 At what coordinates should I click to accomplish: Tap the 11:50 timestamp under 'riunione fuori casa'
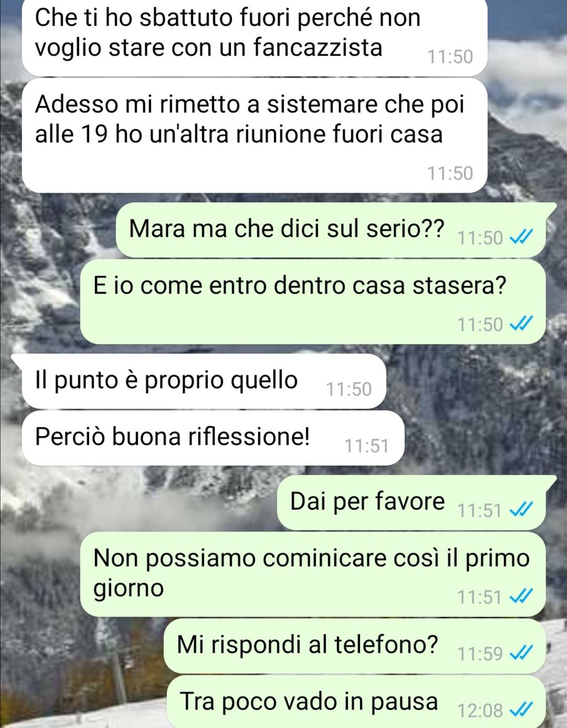pos(450,173)
